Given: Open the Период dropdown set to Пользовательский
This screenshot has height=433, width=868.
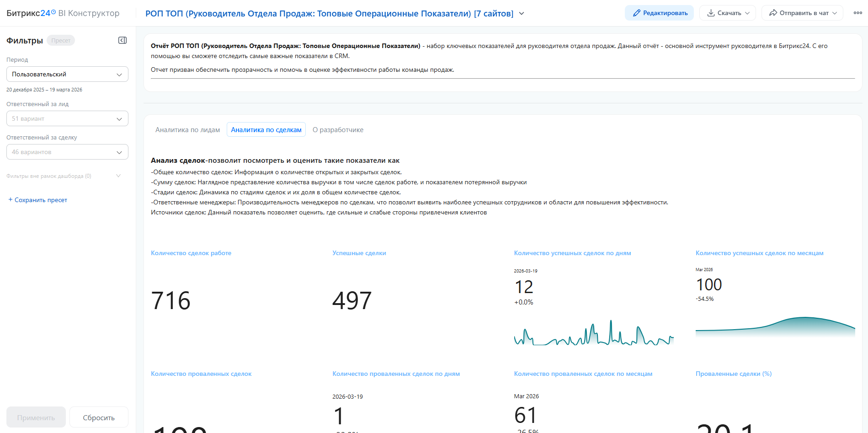Looking at the screenshot, I should [67, 74].
